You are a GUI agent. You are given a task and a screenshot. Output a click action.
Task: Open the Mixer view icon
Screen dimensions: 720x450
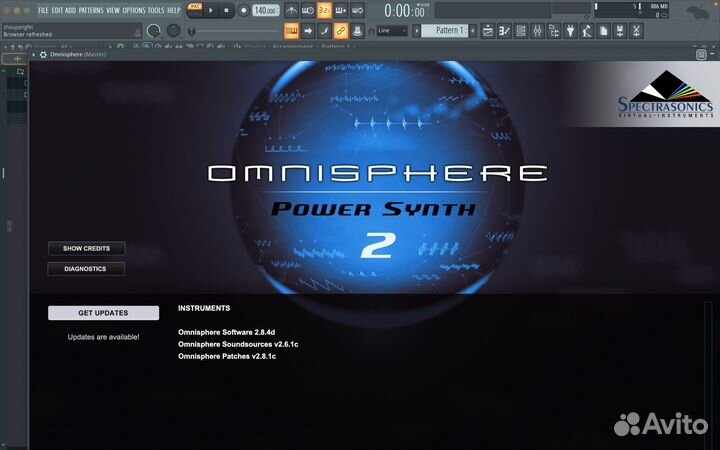tap(537, 31)
